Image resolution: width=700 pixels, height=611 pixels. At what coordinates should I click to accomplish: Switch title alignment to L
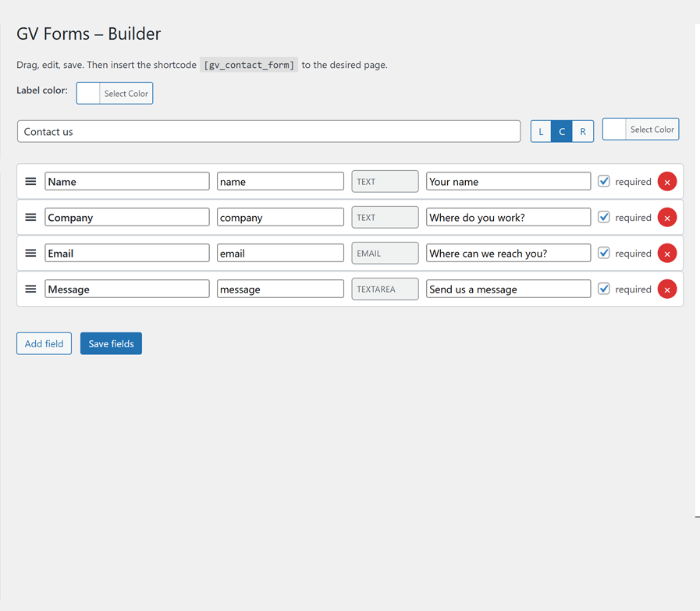pos(541,131)
